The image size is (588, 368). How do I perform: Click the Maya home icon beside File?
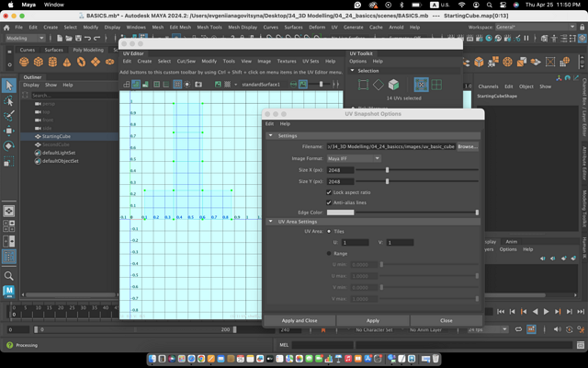pyautogui.click(x=6, y=28)
